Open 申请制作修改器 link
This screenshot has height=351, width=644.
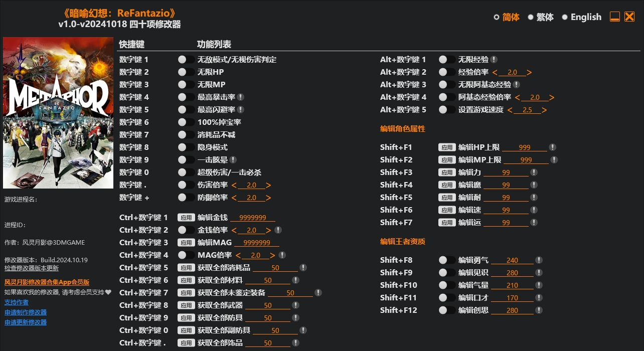coord(26,312)
